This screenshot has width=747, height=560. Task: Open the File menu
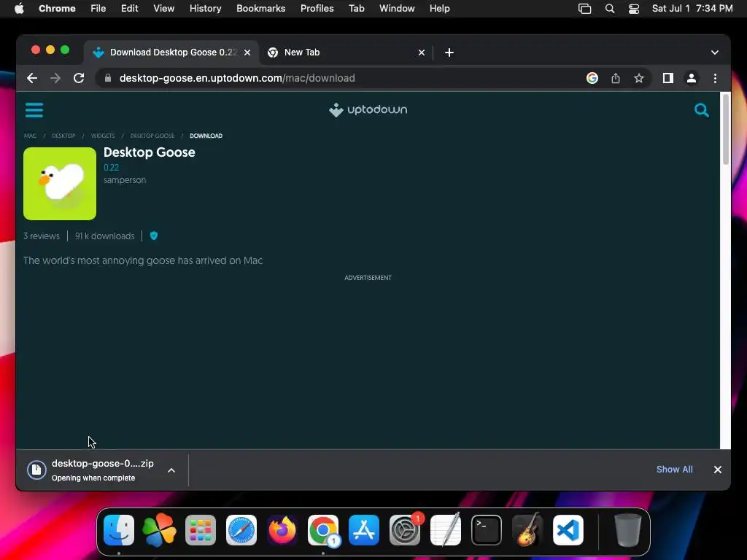tap(98, 9)
